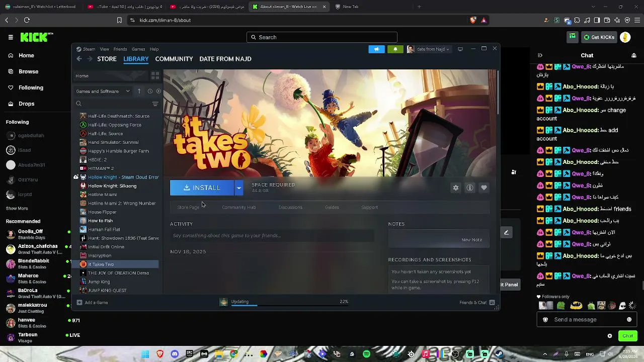This screenshot has height=362, width=644.
Task: Switch to the COMMUNITY tab
Action: click(174, 59)
